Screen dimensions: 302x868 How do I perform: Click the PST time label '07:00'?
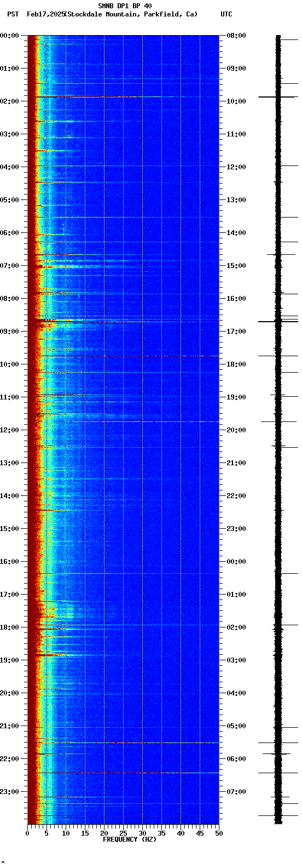point(10,266)
